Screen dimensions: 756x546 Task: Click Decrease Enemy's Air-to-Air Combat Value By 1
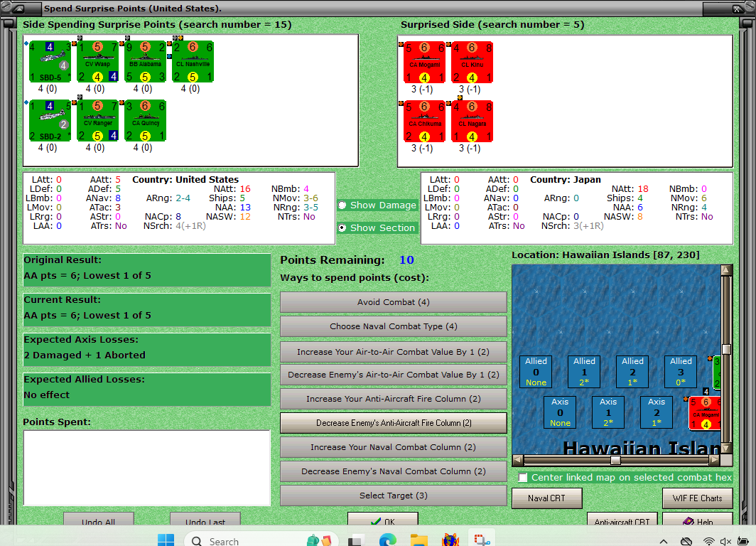click(394, 375)
